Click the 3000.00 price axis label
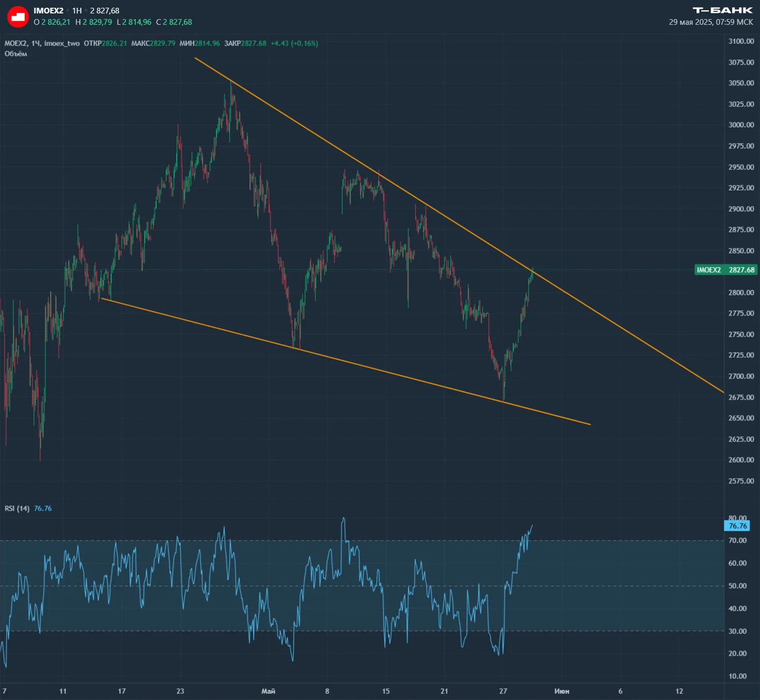The height and width of the screenshot is (700, 760). [741, 125]
